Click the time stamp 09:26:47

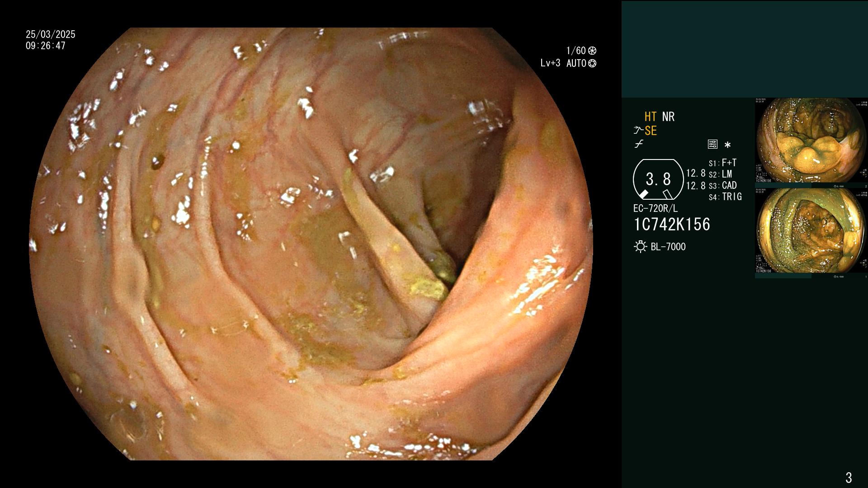tap(46, 46)
